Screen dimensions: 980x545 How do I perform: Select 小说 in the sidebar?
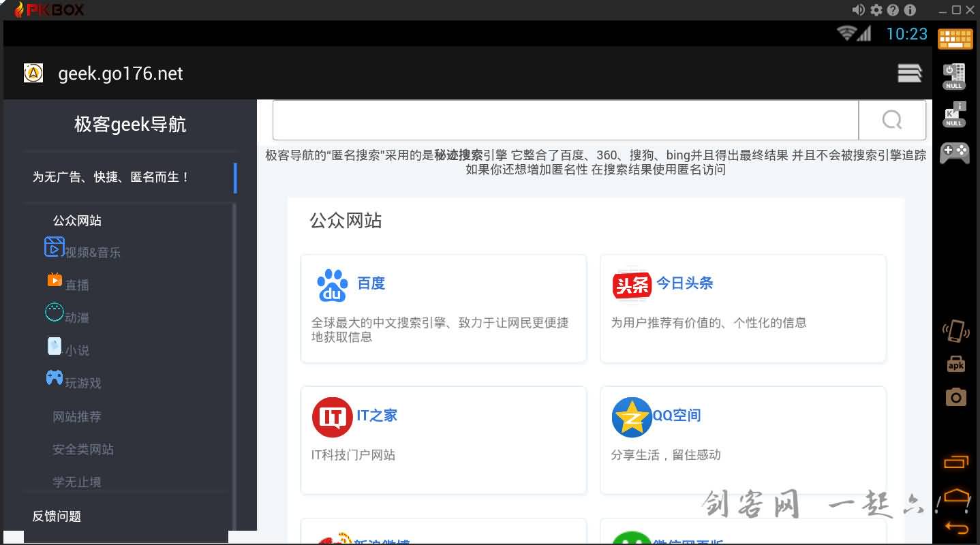pyautogui.click(x=77, y=351)
